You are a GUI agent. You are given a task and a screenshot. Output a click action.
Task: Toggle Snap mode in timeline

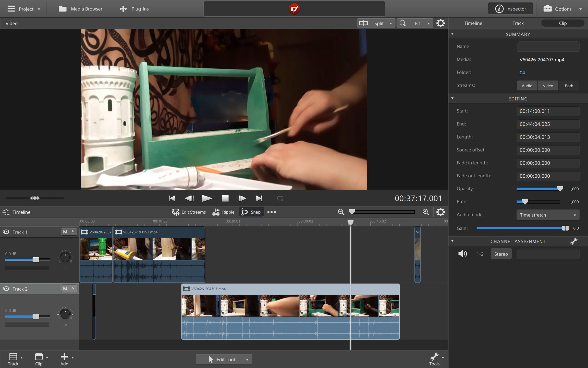point(251,212)
